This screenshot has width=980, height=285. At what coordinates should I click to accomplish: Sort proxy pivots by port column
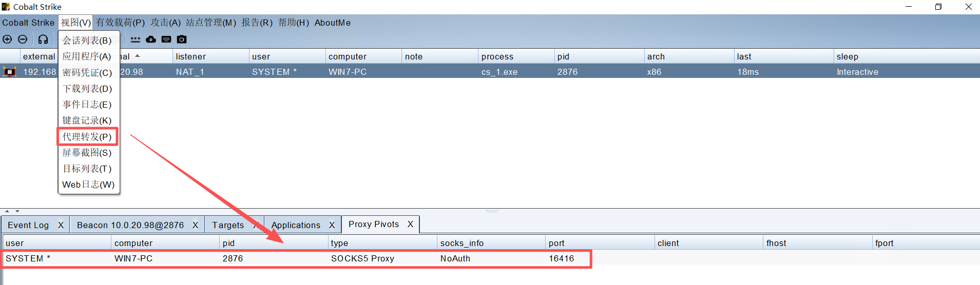pos(600,243)
